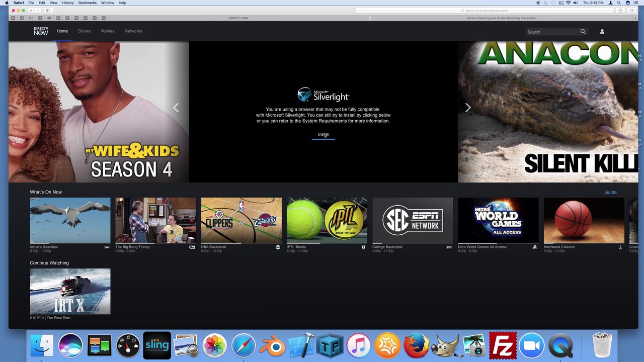Open Anaconda Silent Killer banner
Viewport: 644px width, 362px height.
(x=548, y=112)
